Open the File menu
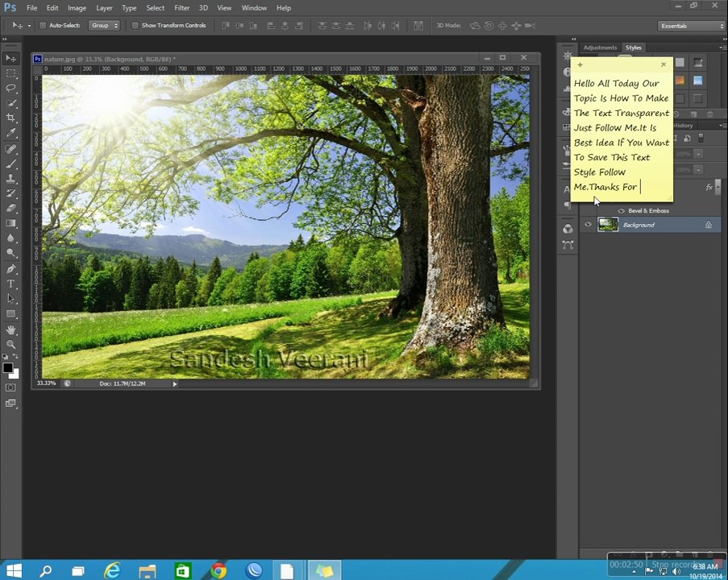728x580 pixels. point(32,8)
